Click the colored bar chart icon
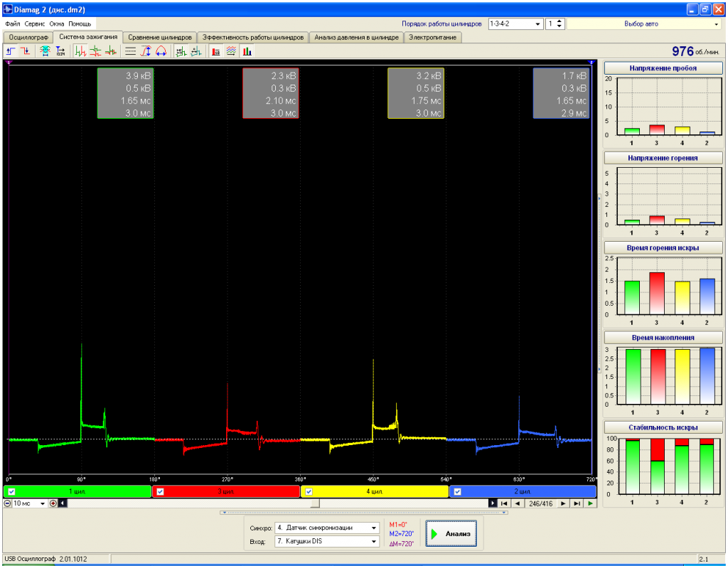 [x=247, y=51]
